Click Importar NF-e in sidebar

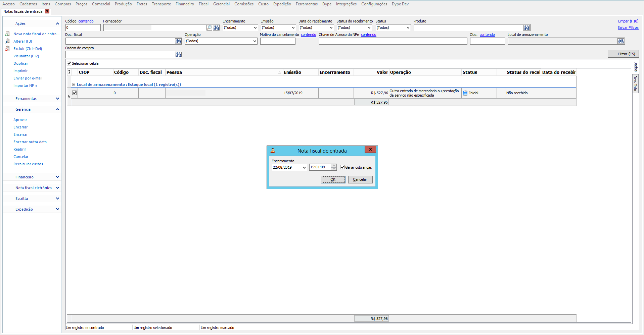[x=25, y=86]
